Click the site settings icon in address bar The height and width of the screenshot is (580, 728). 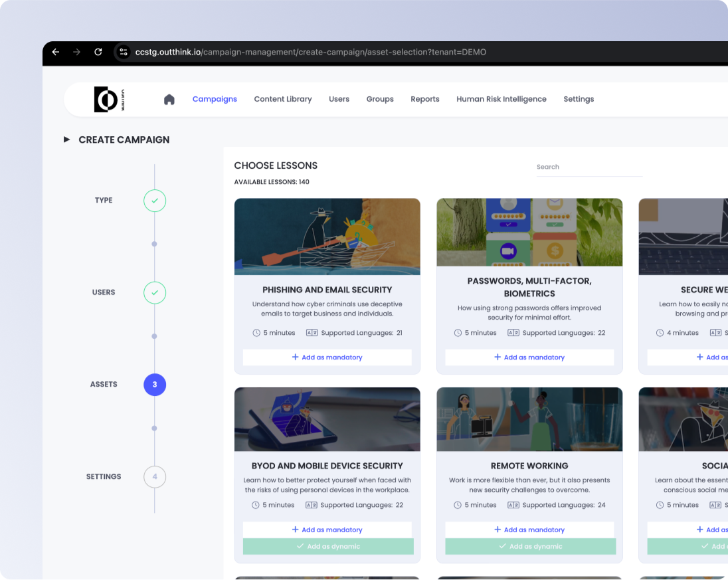(x=123, y=52)
